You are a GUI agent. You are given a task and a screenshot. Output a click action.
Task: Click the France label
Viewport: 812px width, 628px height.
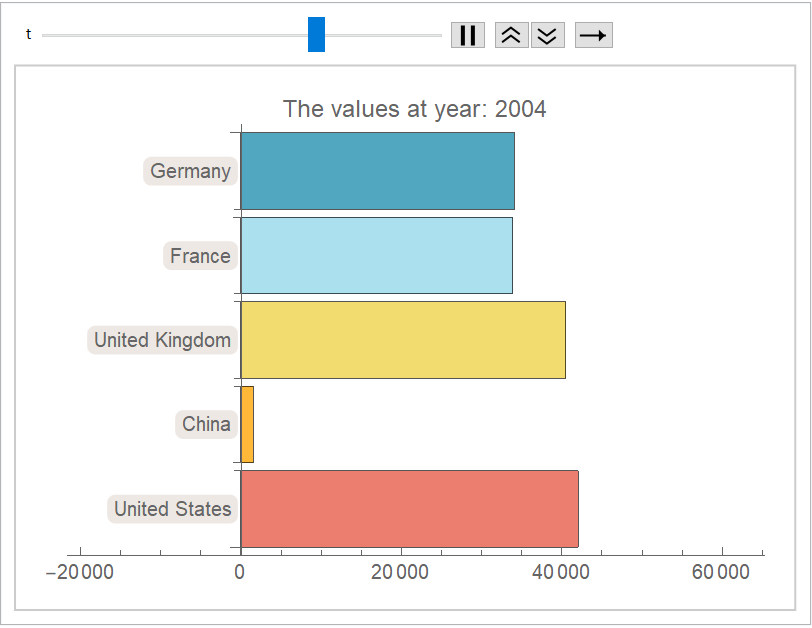pyautogui.click(x=200, y=256)
